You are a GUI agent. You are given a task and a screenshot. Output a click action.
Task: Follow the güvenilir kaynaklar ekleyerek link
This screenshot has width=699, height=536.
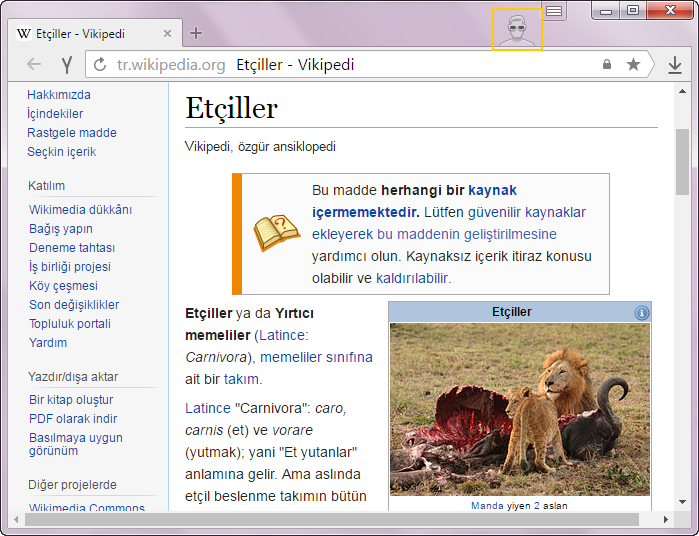(448, 223)
